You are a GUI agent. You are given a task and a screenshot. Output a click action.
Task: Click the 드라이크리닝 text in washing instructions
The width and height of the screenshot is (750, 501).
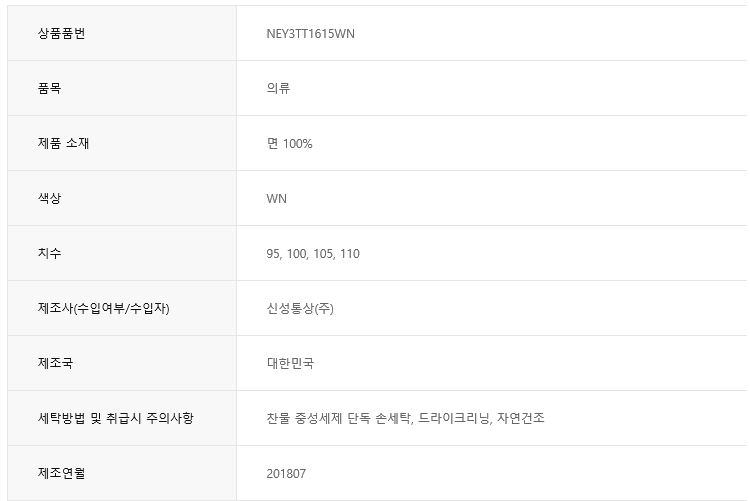tap(453, 418)
